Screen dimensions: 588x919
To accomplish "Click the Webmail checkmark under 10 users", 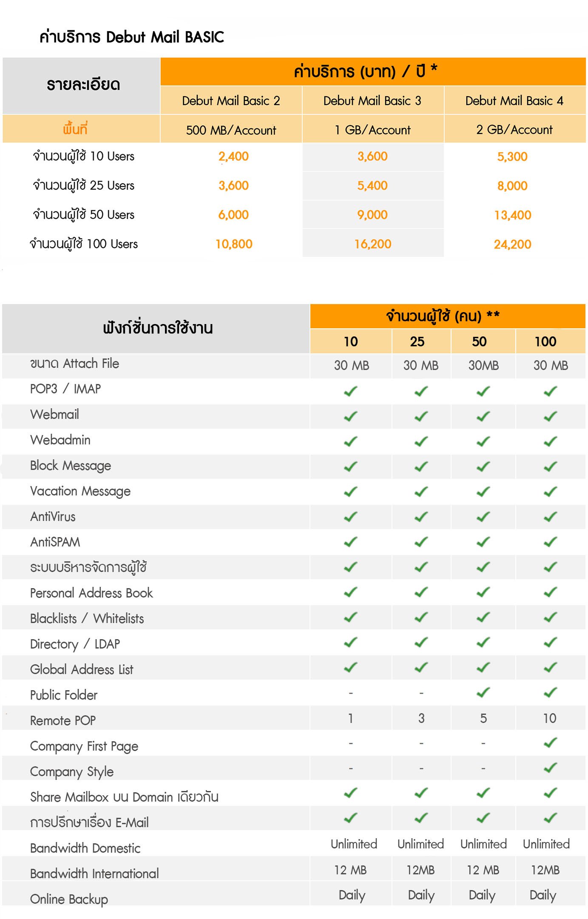I will point(351,416).
